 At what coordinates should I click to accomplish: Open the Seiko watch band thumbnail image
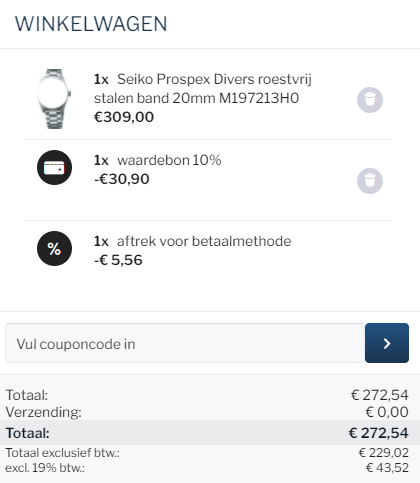[x=54, y=99]
